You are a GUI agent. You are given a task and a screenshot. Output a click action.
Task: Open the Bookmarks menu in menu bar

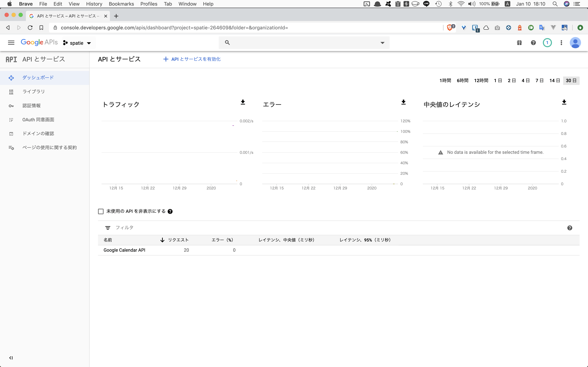[121, 4]
